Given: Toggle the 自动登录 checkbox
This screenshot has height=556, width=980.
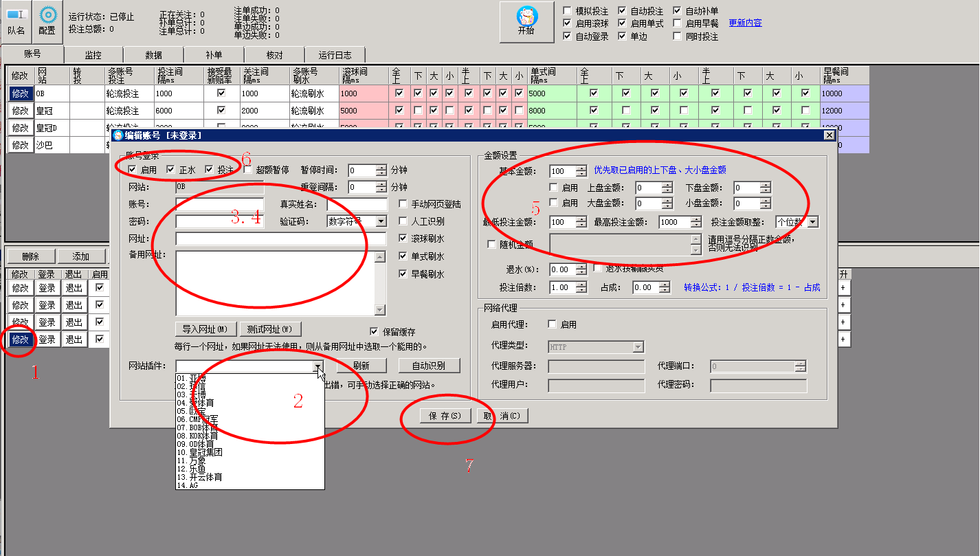Looking at the screenshot, I should [567, 36].
